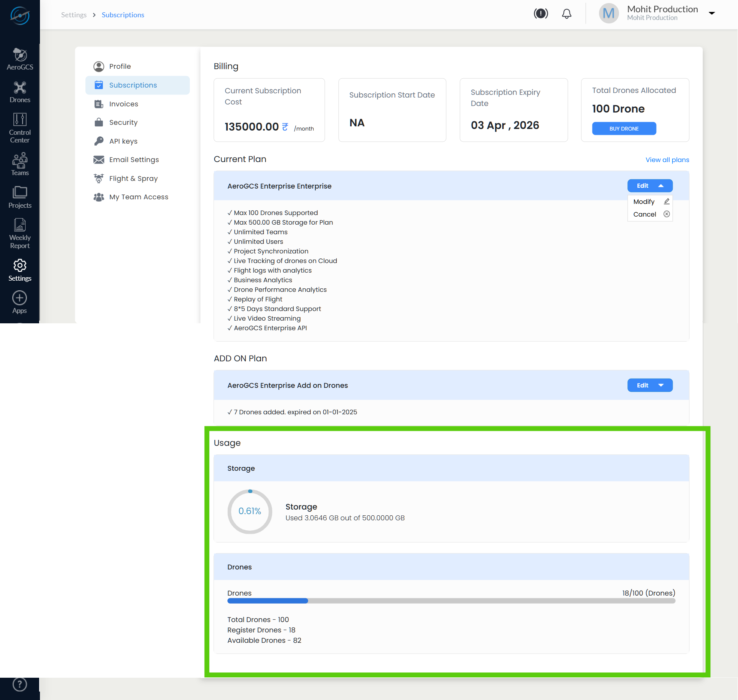The image size is (738, 700).
Task: Open the AeroGCS sidebar icon
Action: [x=20, y=59]
